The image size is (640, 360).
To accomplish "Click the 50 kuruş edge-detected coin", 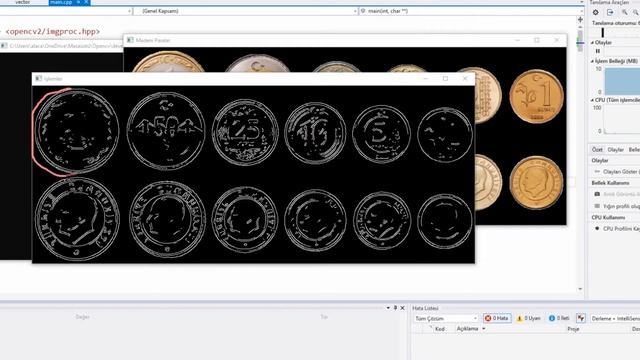I will pos(166,131).
